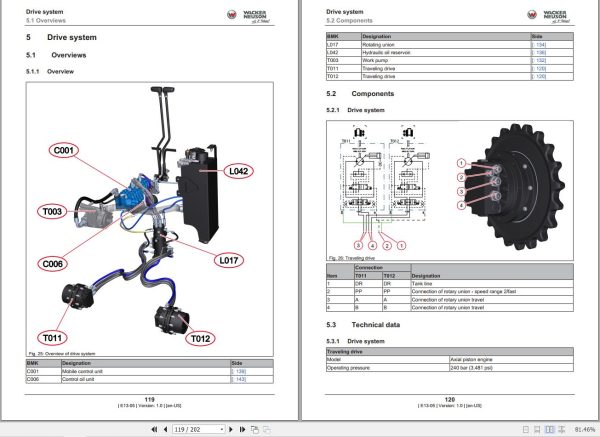Click callout number 4 beside sprocket

461,205
